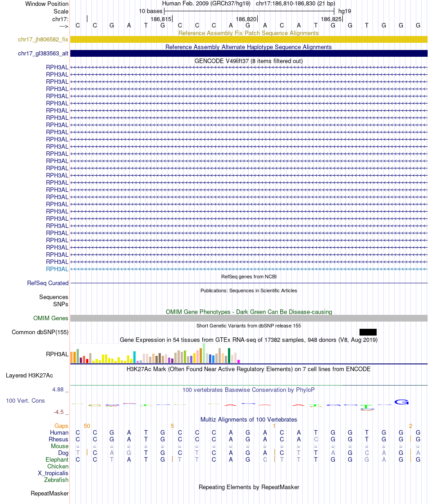Click 'Reference Assembly Fix Patch Sequence Alignments' title
The width and height of the screenshot is (428, 504).
(249, 33)
